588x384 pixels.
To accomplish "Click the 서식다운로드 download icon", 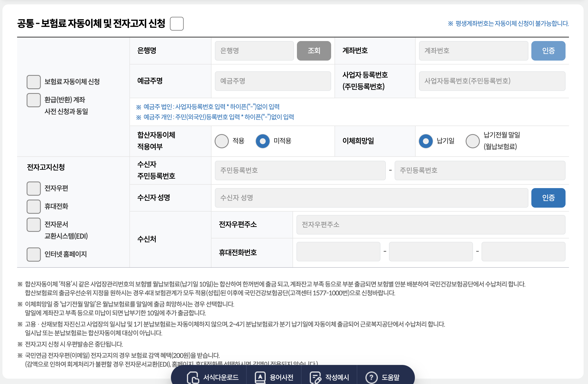I will pos(193,377).
